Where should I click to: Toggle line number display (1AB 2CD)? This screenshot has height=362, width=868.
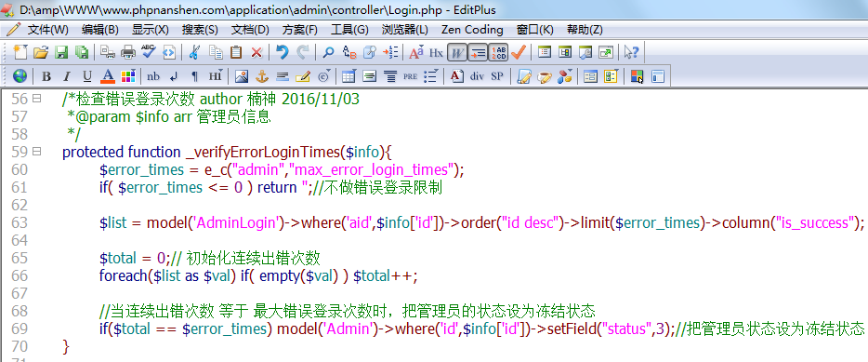[498, 52]
